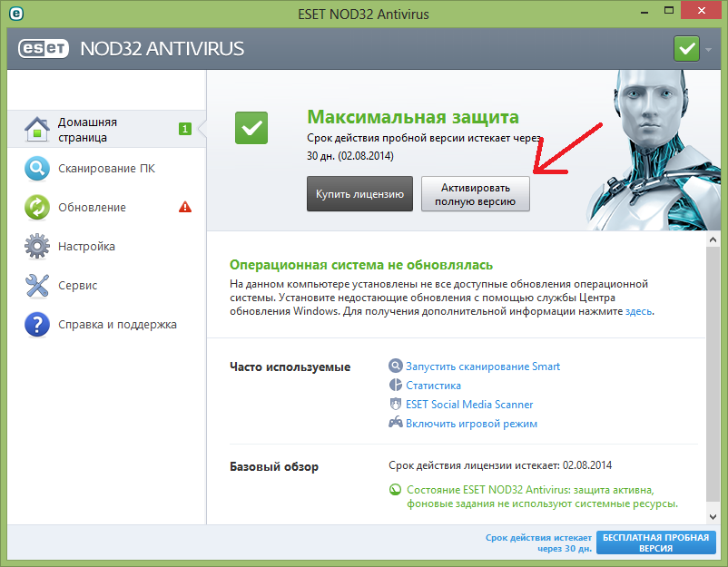Launch Запустить сканирование Smart link
The image size is (728, 567).
click(x=483, y=367)
